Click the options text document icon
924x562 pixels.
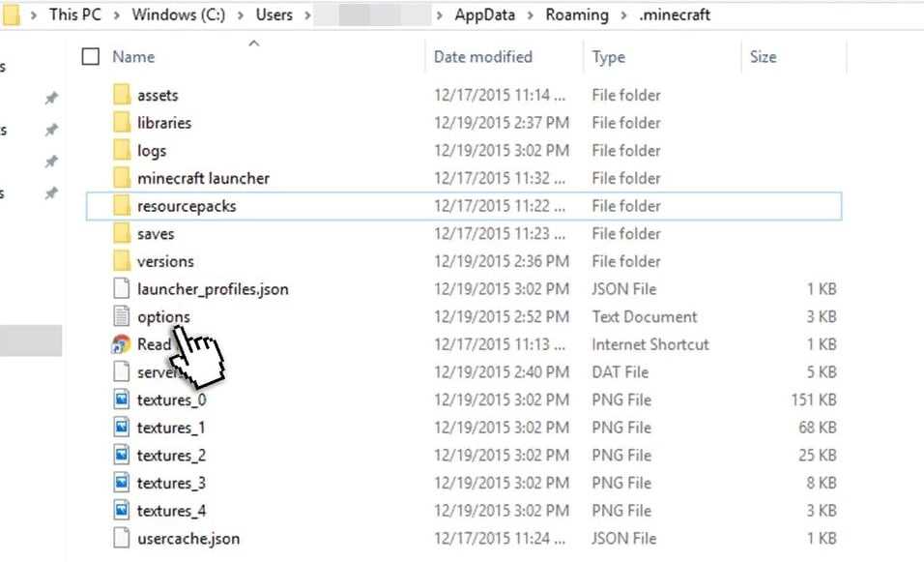tap(121, 316)
